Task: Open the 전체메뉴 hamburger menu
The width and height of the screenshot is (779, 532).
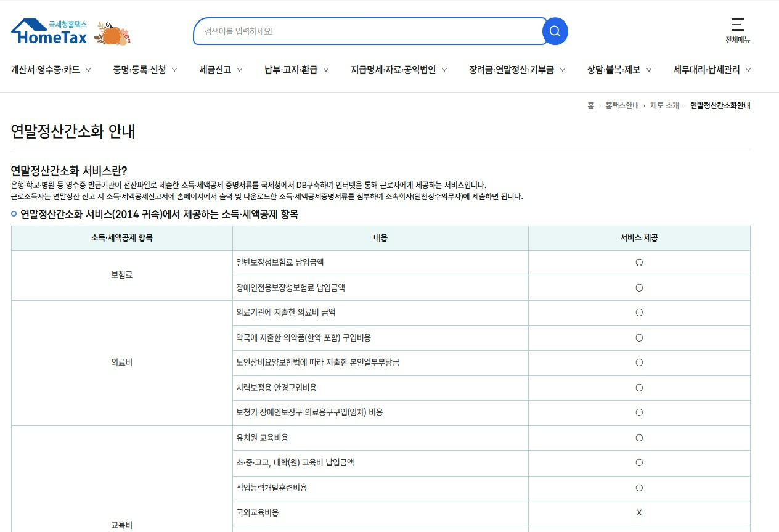Action: (737, 28)
